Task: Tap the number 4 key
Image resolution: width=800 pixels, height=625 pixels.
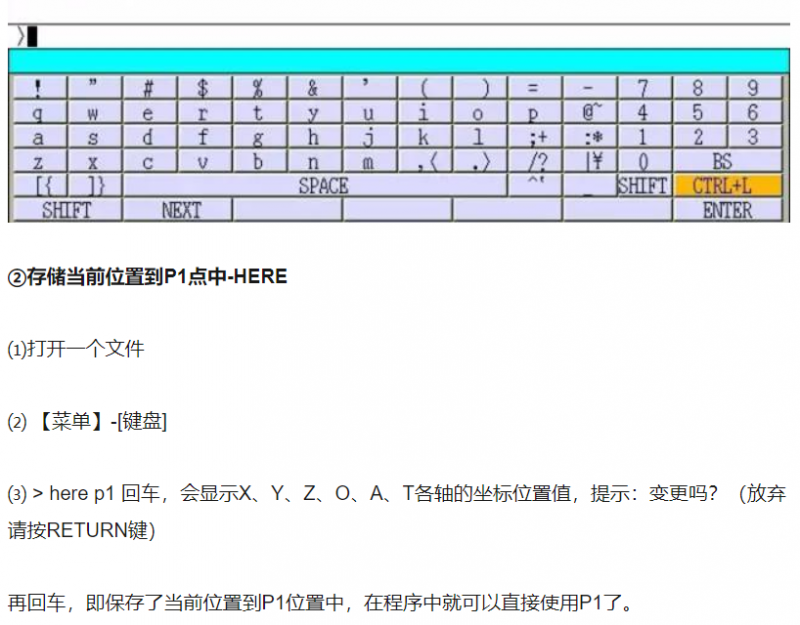Action: (x=645, y=112)
